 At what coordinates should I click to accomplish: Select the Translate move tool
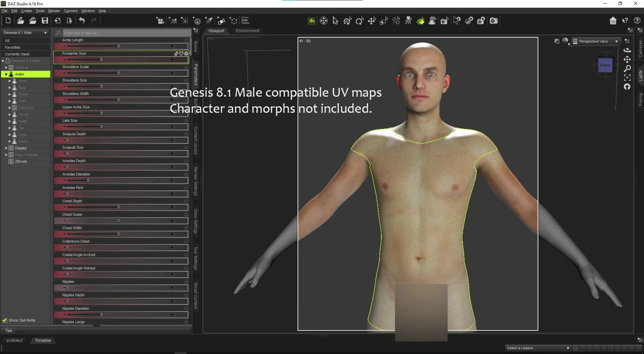coord(372,21)
